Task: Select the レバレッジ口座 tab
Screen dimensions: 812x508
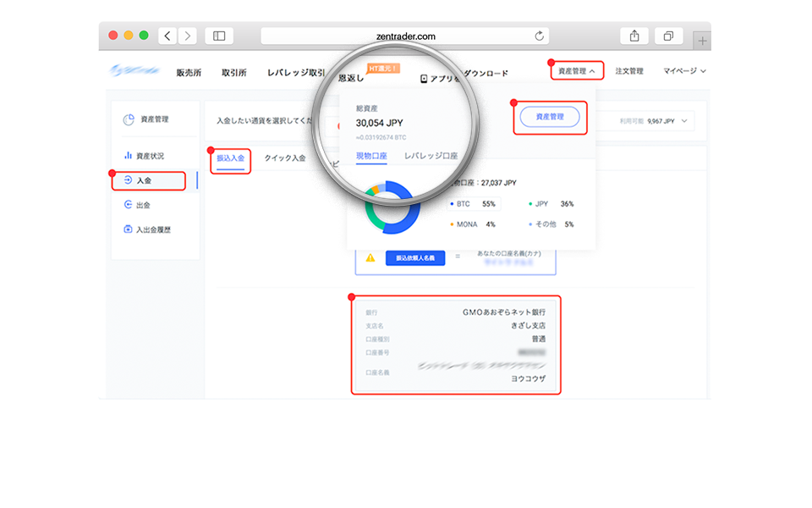Action: tap(431, 157)
